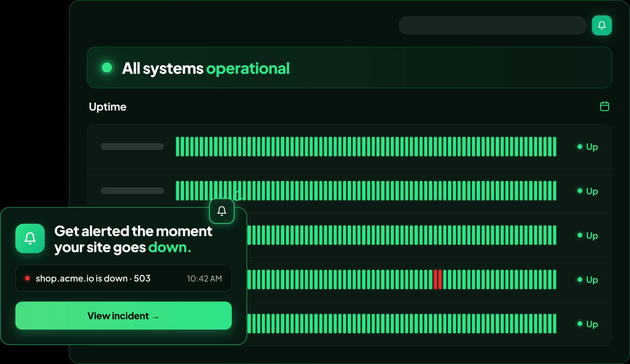The image size is (630, 364).
Task: Click the Up status in the third uptime row
Action: (x=588, y=235)
